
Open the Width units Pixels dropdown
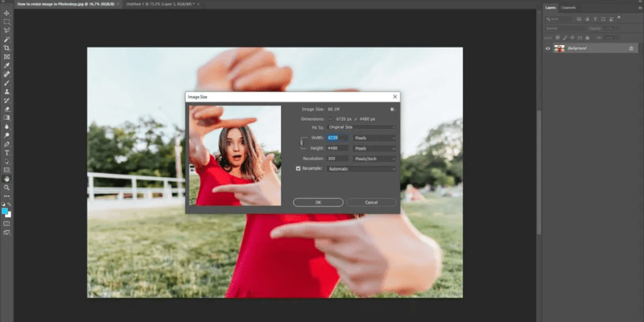pos(374,138)
